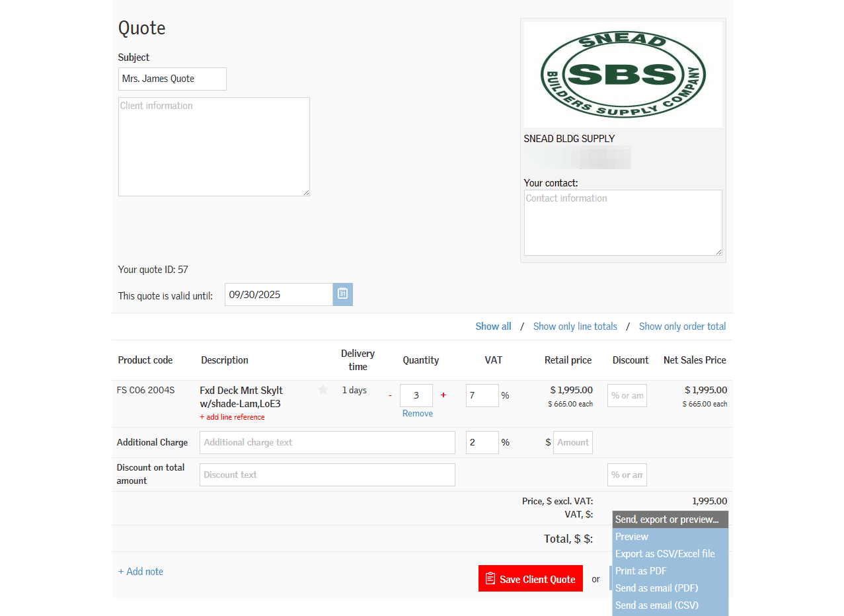Mark the skylight product line as favorite star

point(323,390)
